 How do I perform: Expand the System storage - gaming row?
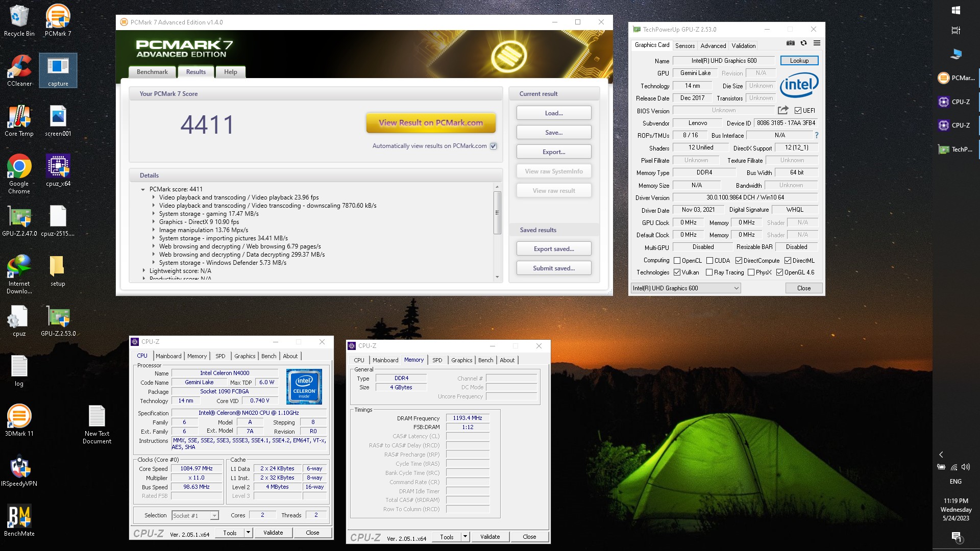point(153,214)
